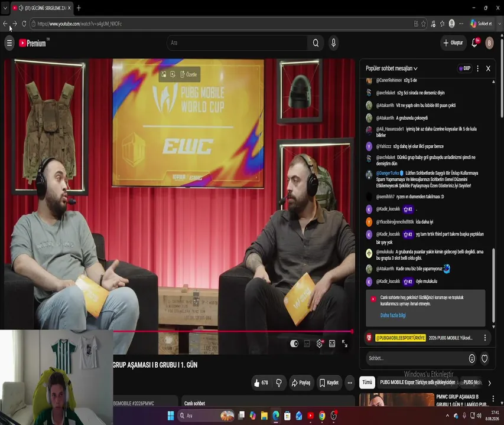504x425 pixels.
Task: Reload the browser page
Action: (x=24, y=24)
